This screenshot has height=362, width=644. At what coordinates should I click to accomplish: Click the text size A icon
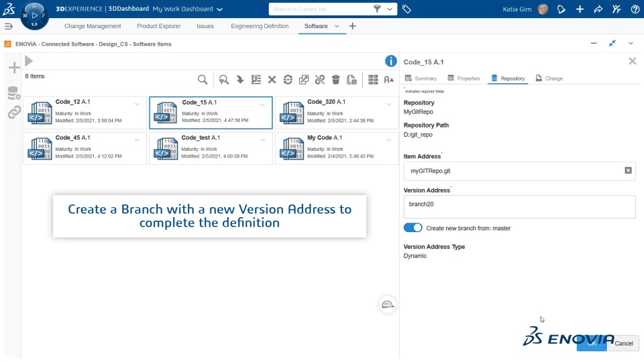coord(388,80)
